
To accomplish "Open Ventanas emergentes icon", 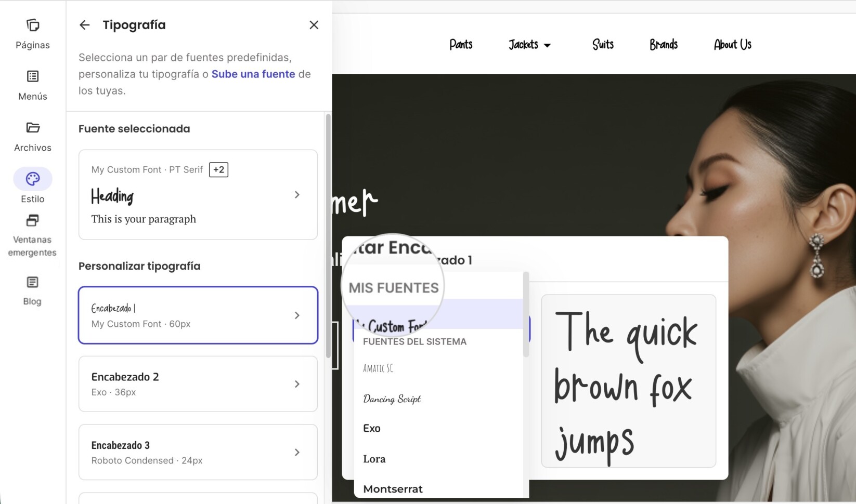I will (x=33, y=221).
